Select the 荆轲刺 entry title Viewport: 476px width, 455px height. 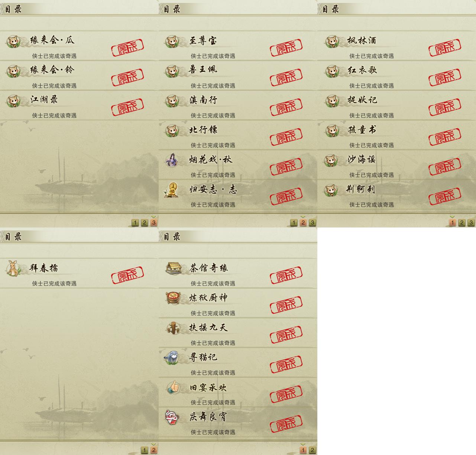(x=360, y=189)
